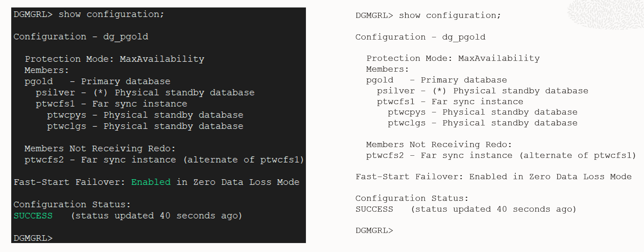
Task: Click 'psilver' standby entry in dark terminal
Action: click(x=145, y=92)
